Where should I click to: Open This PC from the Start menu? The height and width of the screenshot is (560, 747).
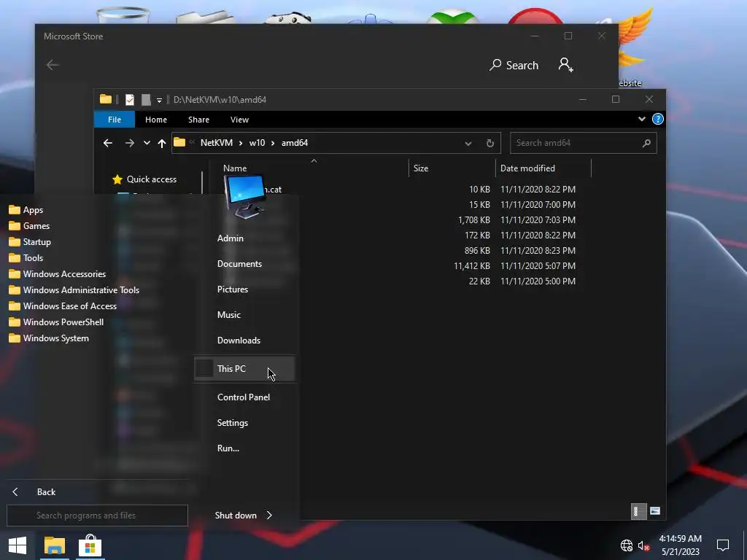(x=244, y=368)
